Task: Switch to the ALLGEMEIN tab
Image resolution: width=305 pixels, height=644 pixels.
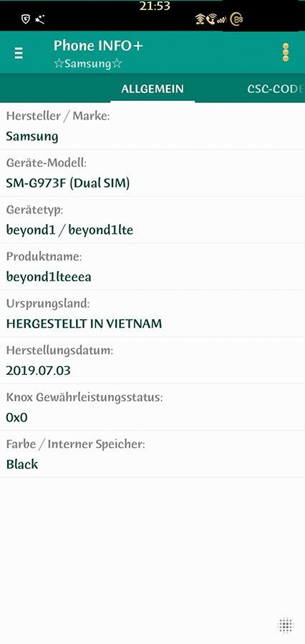Action: [x=152, y=89]
